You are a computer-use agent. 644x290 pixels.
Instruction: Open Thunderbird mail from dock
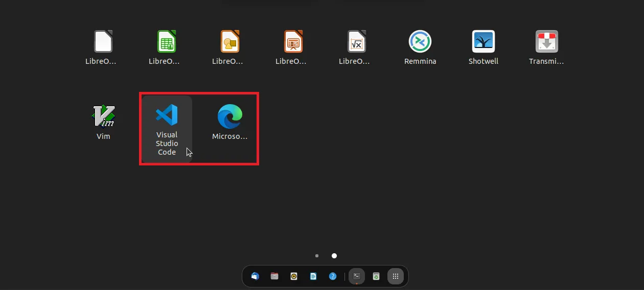(255, 276)
